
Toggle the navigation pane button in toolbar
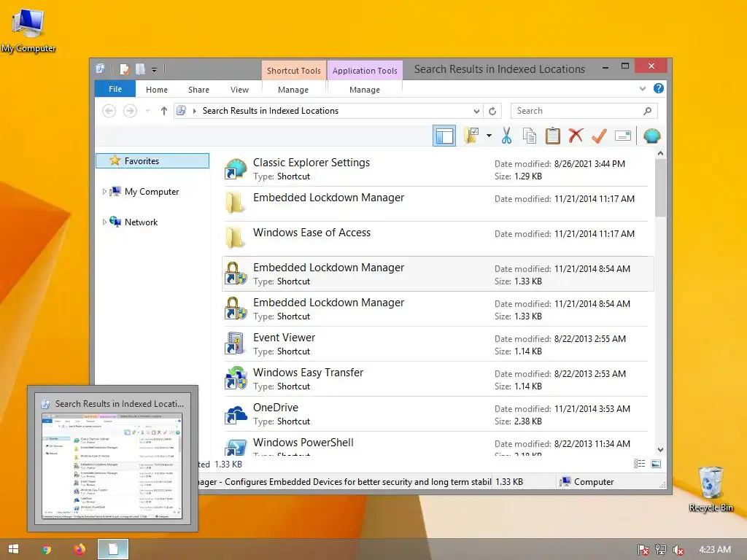(x=444, y=136)
